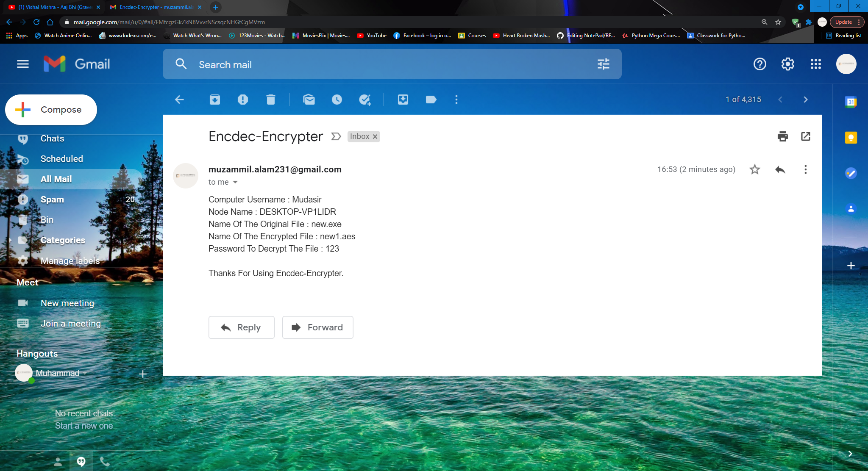868x471 pixels.
Task: Toggle the importance marker beside subject
Action: click(336, 136)
